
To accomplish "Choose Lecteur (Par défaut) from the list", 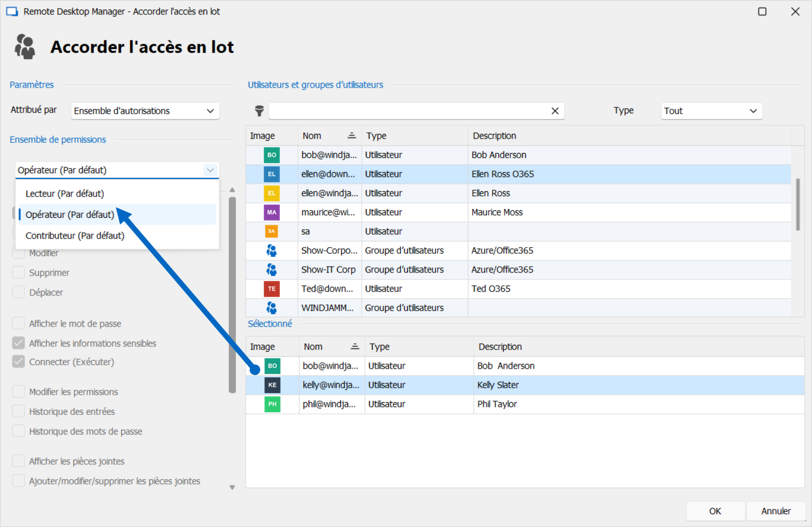I will click(x=65, y=194).
